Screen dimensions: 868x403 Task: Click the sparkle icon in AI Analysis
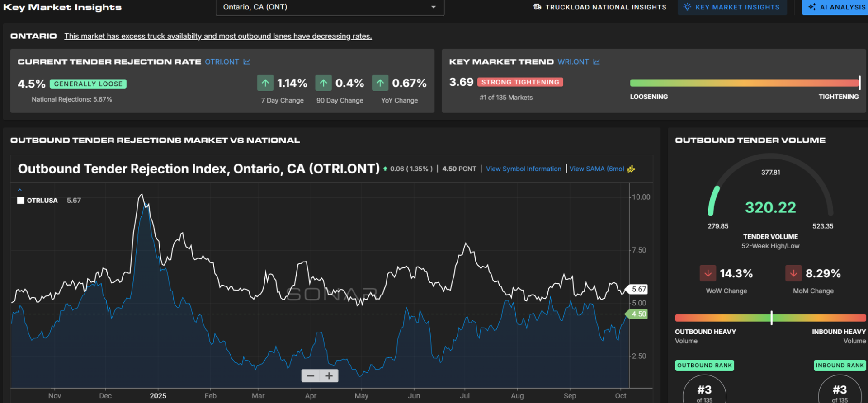click(x=812, y=7)
